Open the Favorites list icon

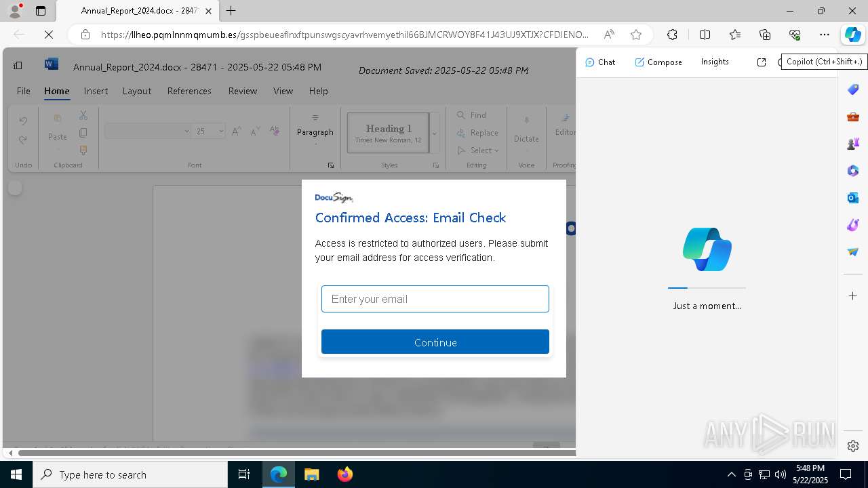735,35
